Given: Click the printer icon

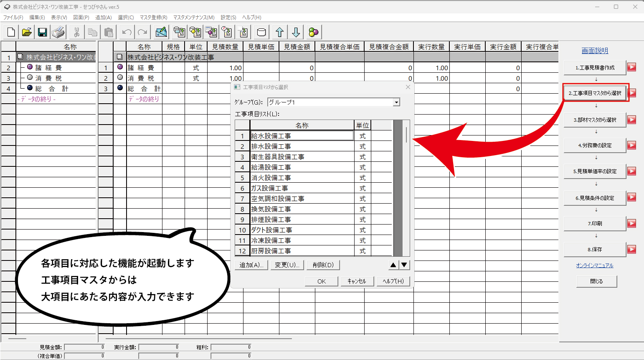Looking at the screenshot, I should click(58, 32).
